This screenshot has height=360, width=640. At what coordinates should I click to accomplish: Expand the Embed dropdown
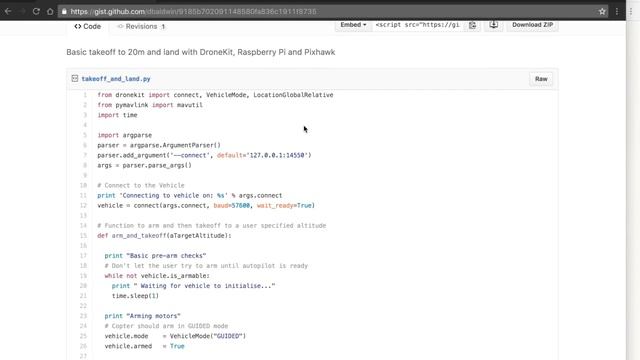(x=353, y=25)
